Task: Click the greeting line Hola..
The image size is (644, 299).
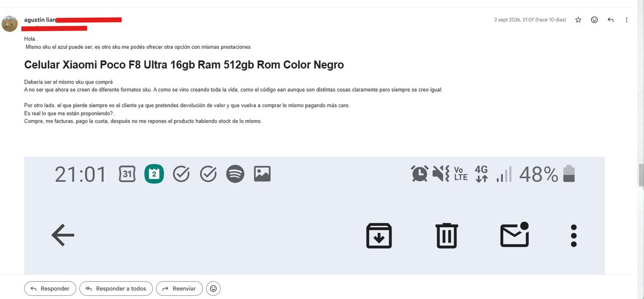Action: tap(31, 39)
